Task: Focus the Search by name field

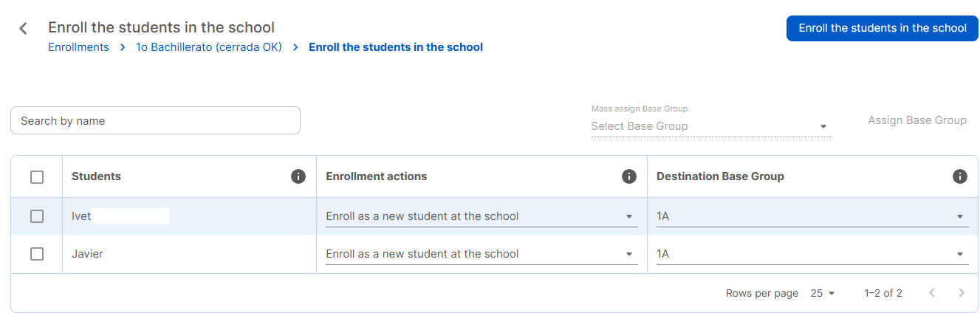Action: click(x=155, y=120)
